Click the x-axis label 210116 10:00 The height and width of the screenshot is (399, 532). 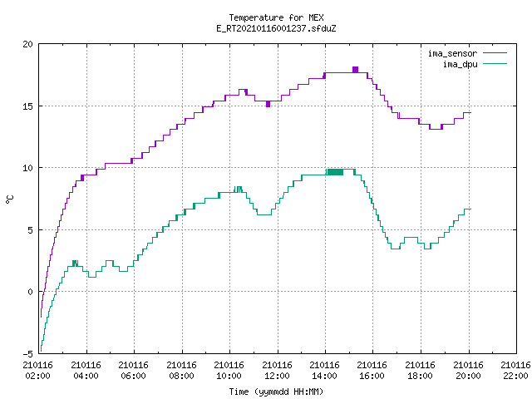[x=229, y=371]
